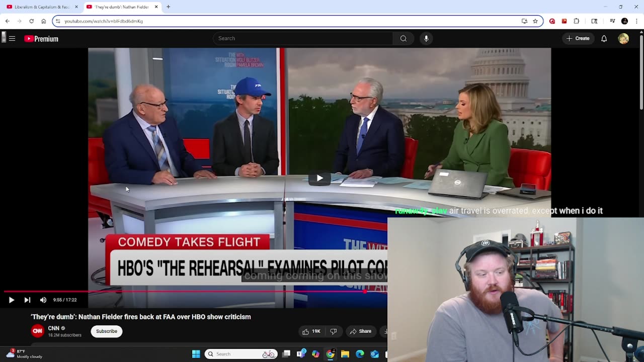
Task: Open the CNN channel avatar
Action: pyautogui.click(x=38, y=331)
